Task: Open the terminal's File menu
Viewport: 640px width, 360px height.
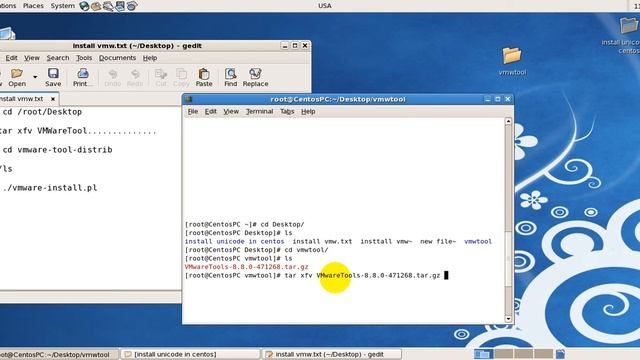Action: tap(193, 111)
